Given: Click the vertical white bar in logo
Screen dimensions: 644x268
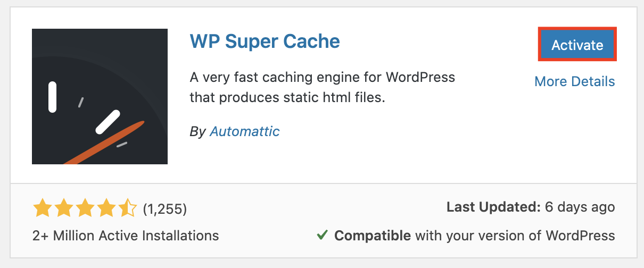Looking at the screenshot, I should click(53, 97).
